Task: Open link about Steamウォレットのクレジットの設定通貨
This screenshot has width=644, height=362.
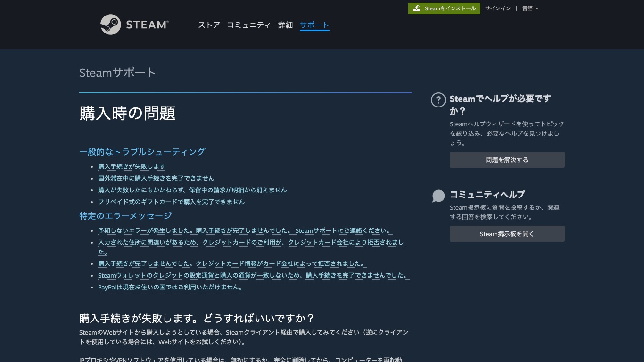Action: click(x=254, y=276)
